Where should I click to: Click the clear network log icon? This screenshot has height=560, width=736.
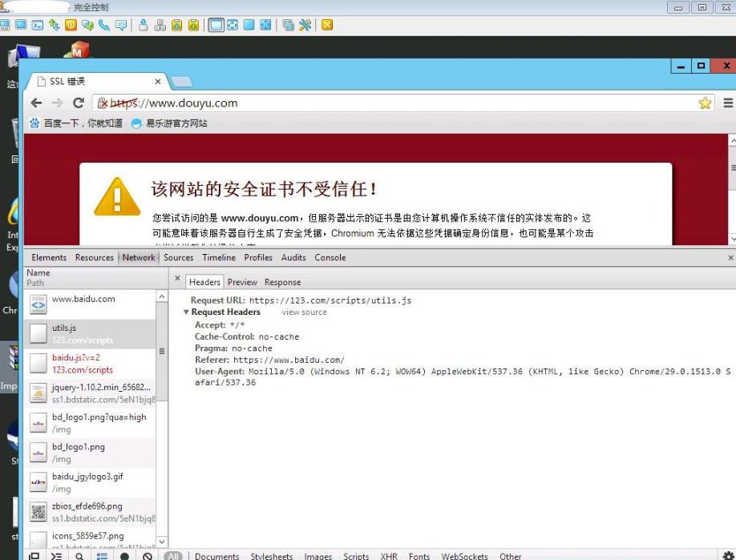tap(148, 556)
